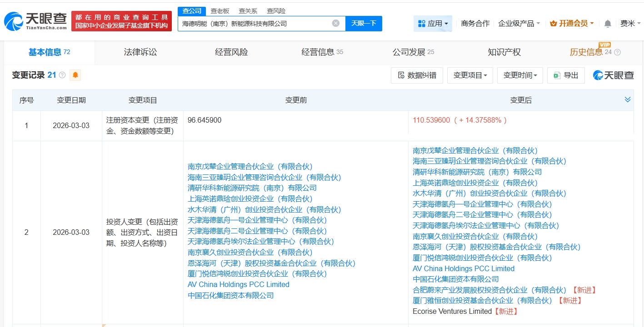Open the 合肥蔚来产业发展股权投资合伙企业 link

pos(489,290)
